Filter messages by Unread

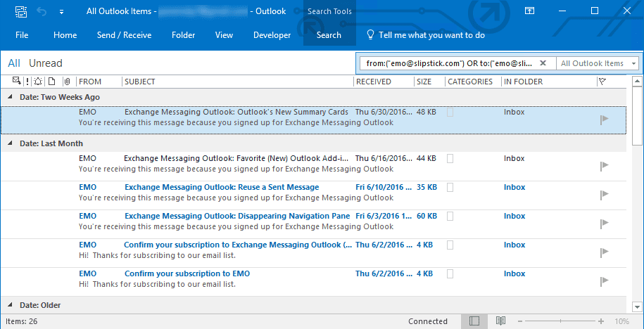46,63
